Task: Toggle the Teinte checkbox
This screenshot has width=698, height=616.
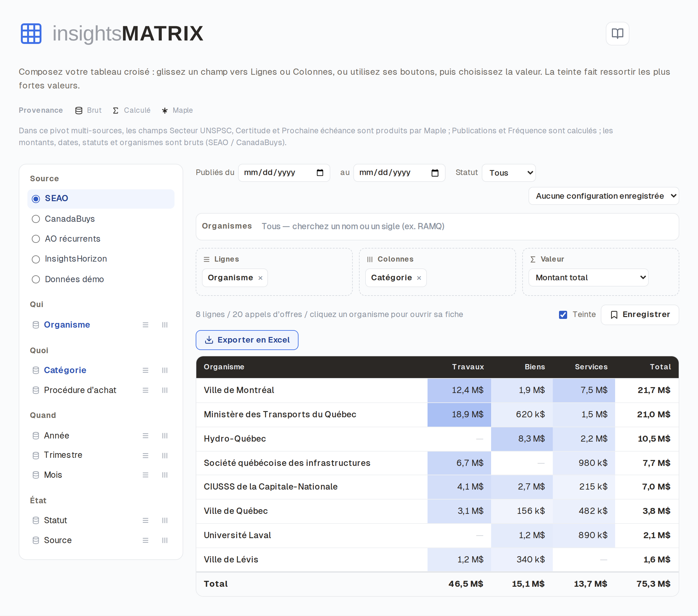Action: [563, 314]
